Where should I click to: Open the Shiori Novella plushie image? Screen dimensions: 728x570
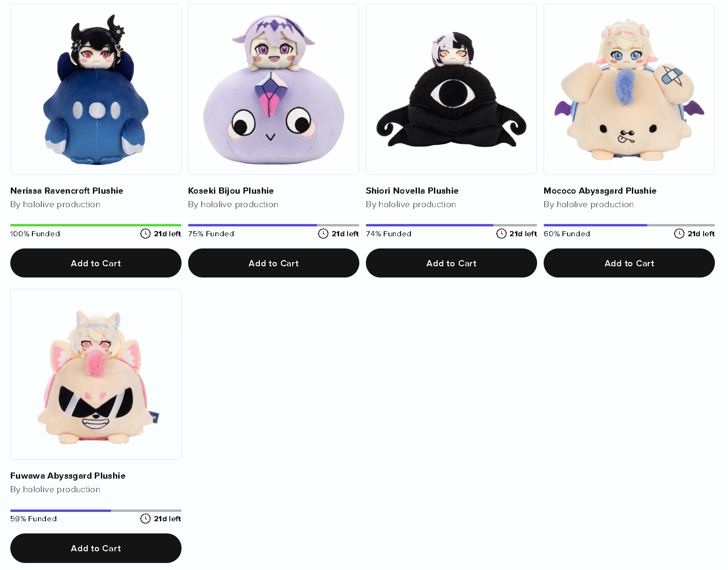click(x=451, y=89)
